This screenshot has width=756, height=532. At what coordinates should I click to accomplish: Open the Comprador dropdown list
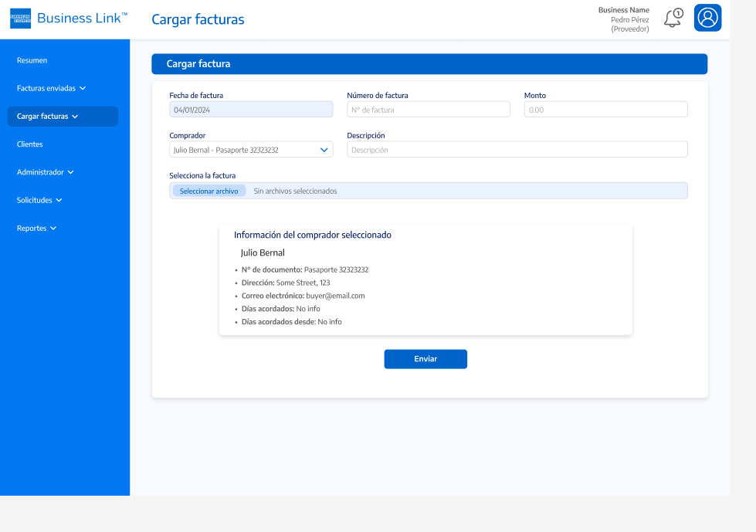tap(324, 150)
